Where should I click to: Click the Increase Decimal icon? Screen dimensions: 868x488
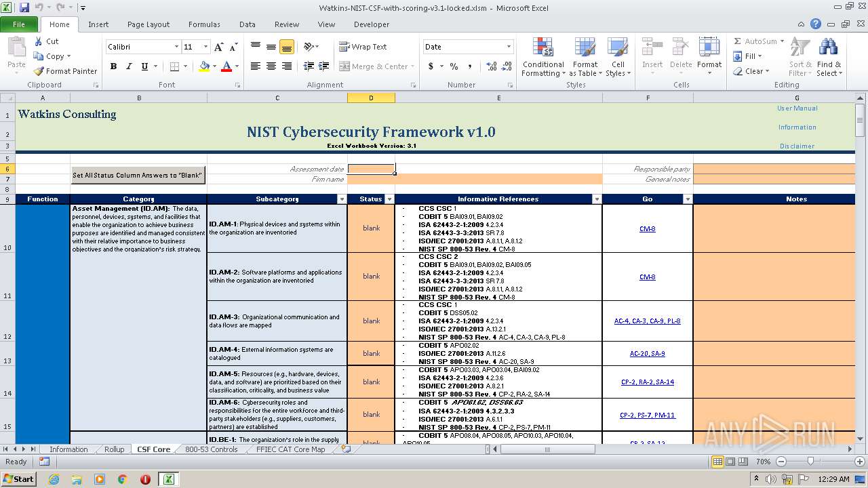pos(492,66)
